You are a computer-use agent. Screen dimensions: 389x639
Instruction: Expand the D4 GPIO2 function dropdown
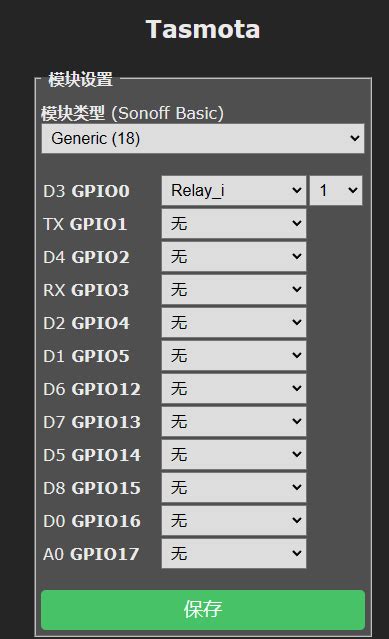[234, 256]
